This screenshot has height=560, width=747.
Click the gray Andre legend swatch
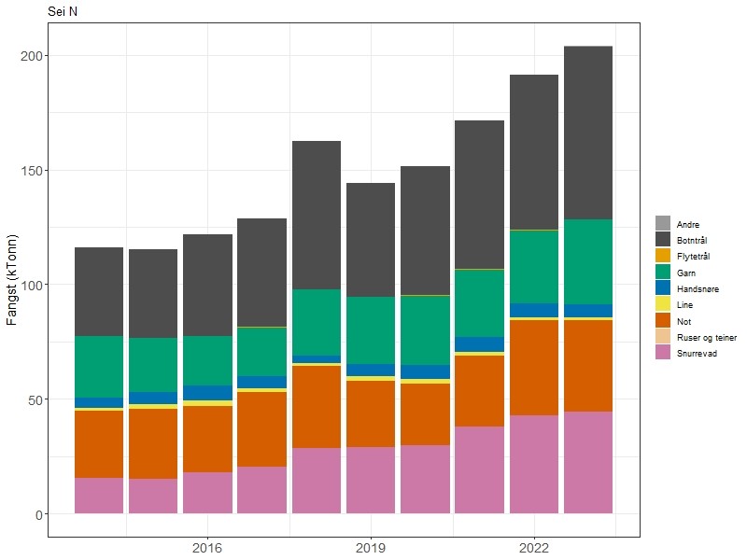663,223
